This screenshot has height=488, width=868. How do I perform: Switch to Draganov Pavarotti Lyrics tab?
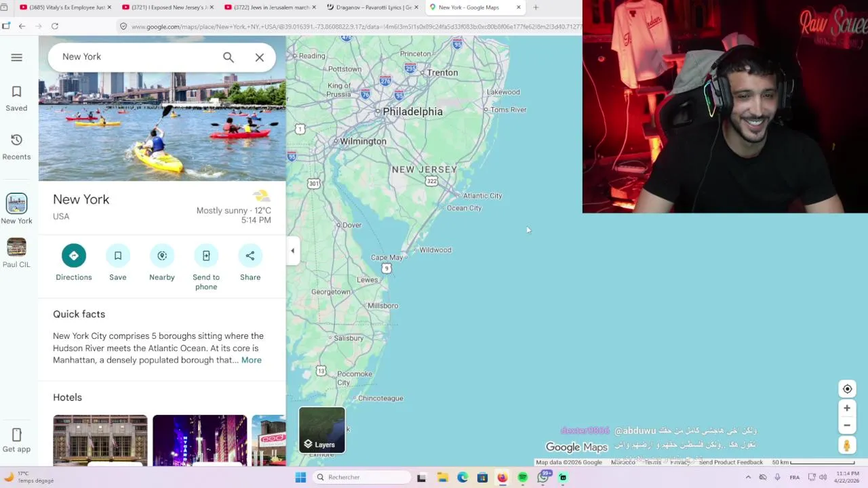click(372, 7)
